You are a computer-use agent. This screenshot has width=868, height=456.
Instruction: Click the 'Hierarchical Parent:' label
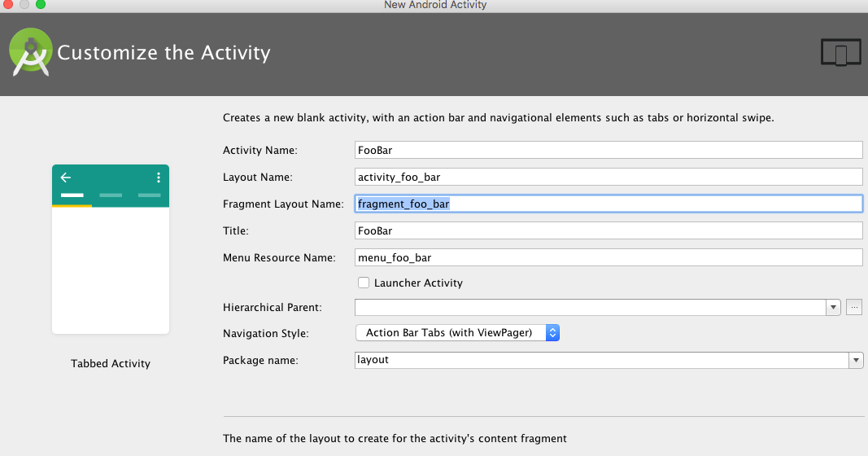pyautogui.click(x=273, y=307)
